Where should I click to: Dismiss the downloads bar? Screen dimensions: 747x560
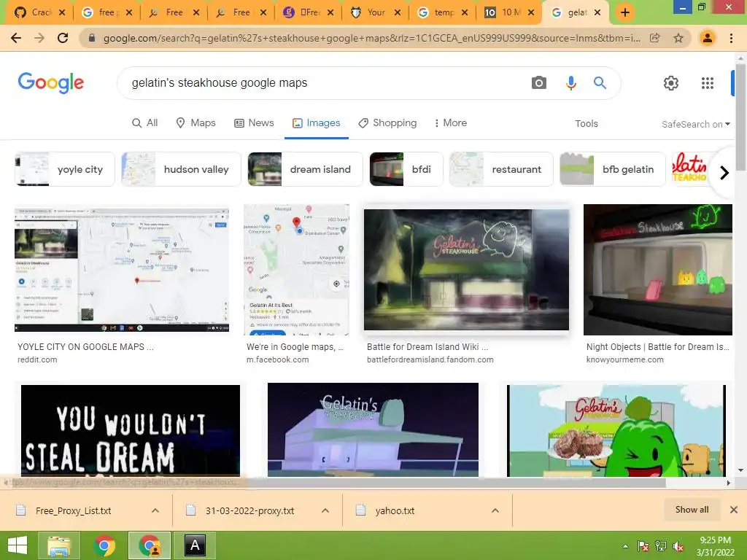[x=734, y=510]
